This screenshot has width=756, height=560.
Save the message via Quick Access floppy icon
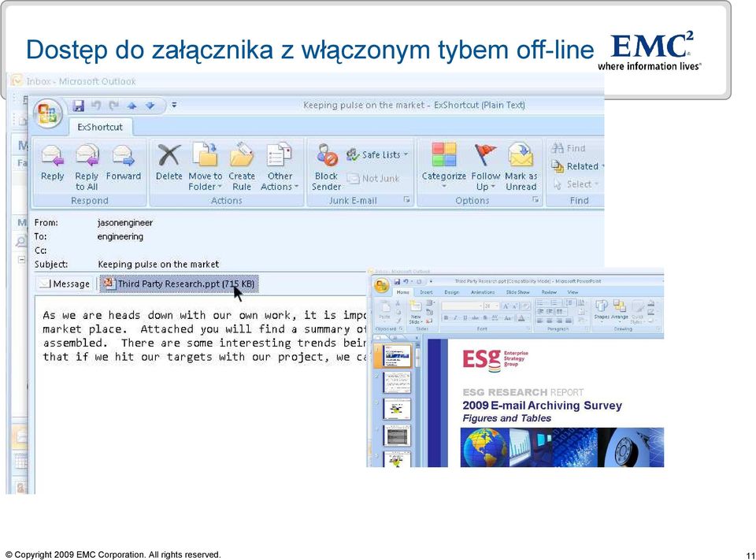coord(79,106)
